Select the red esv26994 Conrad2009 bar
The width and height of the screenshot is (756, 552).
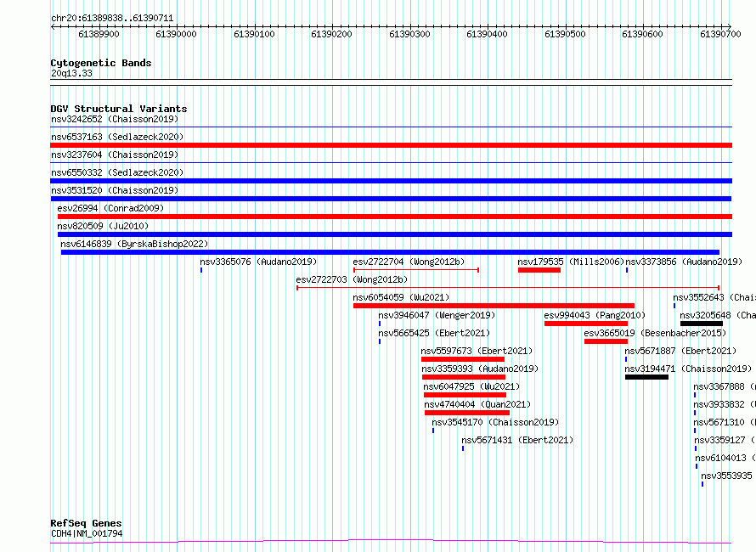[395, 217]
